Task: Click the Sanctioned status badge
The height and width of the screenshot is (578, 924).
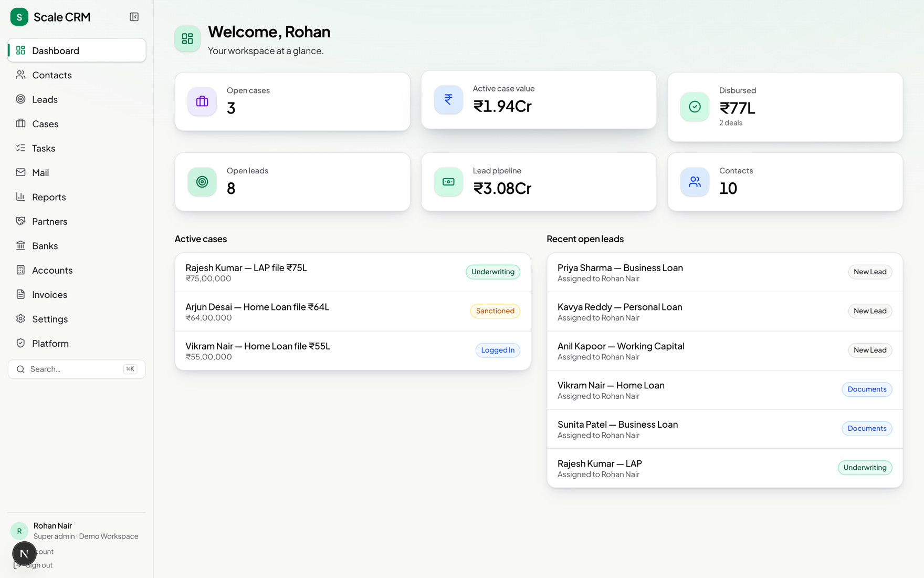Action: pos(495,311)
